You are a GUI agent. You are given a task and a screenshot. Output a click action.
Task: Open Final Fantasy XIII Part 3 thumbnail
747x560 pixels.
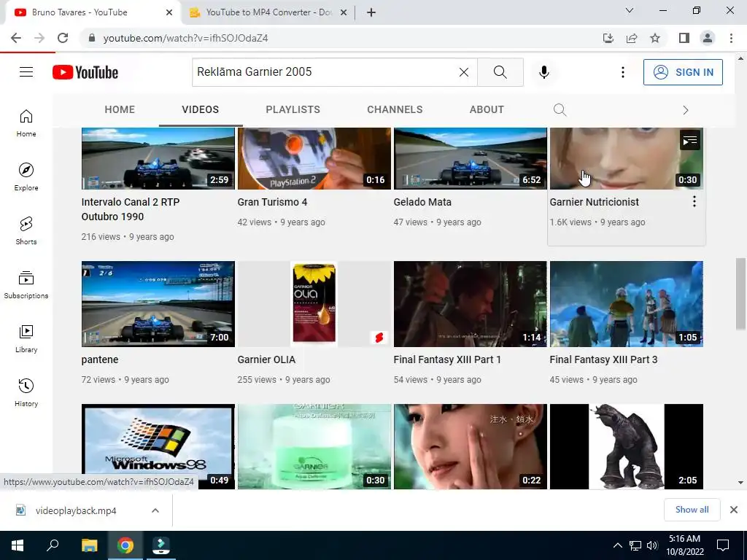627,304
